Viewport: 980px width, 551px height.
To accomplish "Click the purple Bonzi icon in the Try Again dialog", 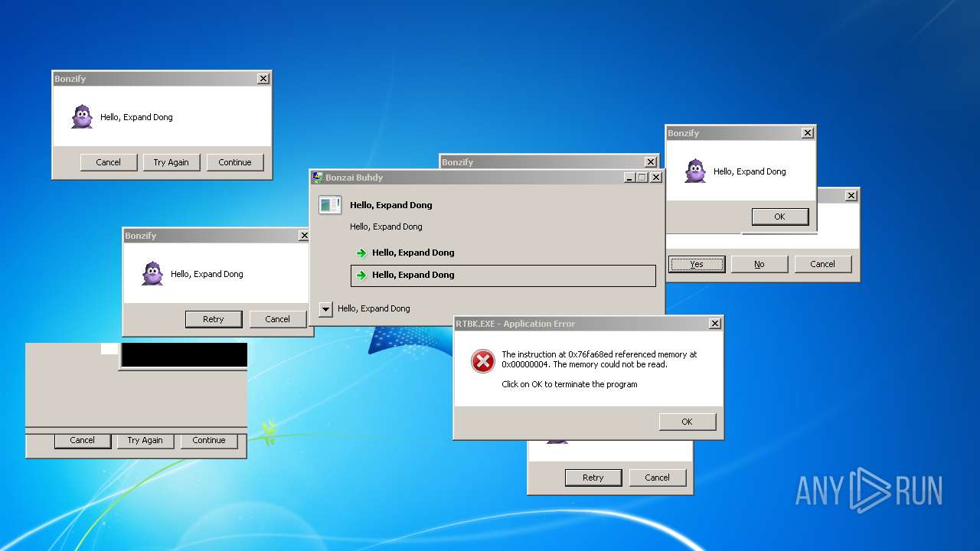I will [83, 117].
